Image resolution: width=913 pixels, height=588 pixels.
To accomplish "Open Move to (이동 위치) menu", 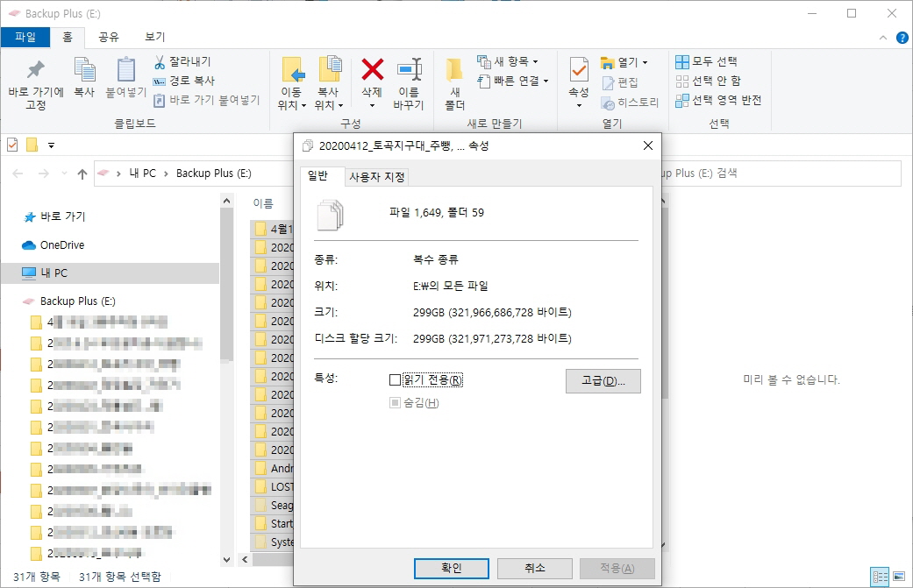I will pyautogui.click(x=292, y=84).
